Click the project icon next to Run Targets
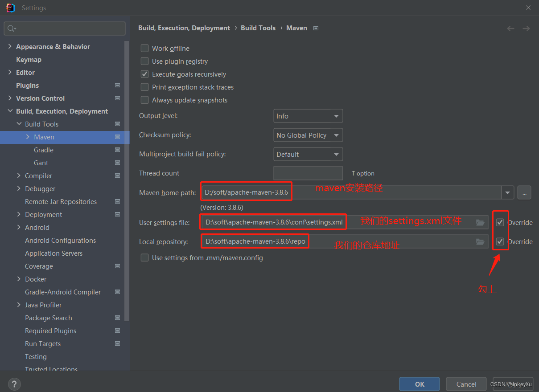The image size is (539, 392). click(x=118, y=343)
